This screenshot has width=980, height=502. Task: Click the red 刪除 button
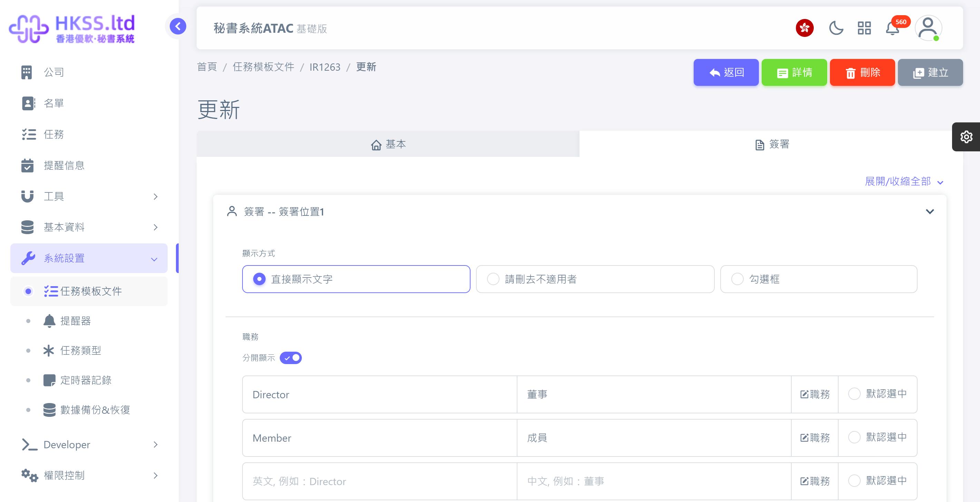tap(862, 72)
